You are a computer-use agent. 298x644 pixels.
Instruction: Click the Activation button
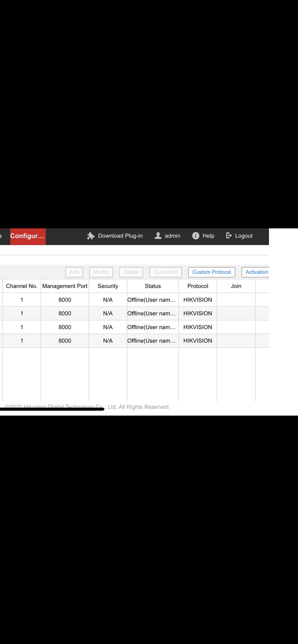click(x=256, y=272)
